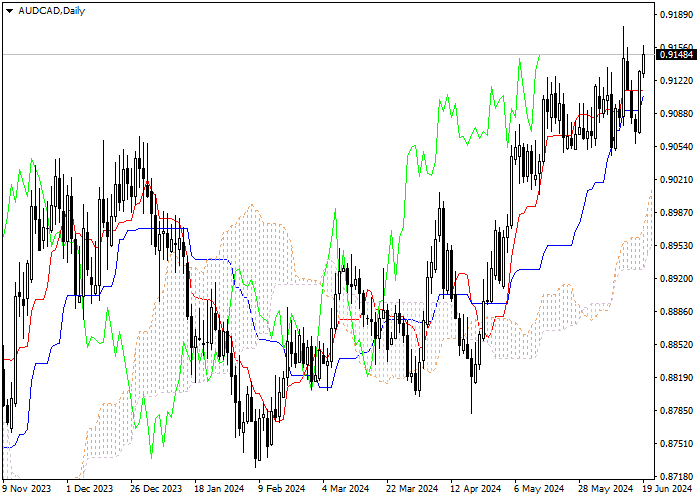Screen dimensions: 700x500
Task: Click the 12 Apr 2024 date label
Action: pyautogui.click(x=476, y=489)
